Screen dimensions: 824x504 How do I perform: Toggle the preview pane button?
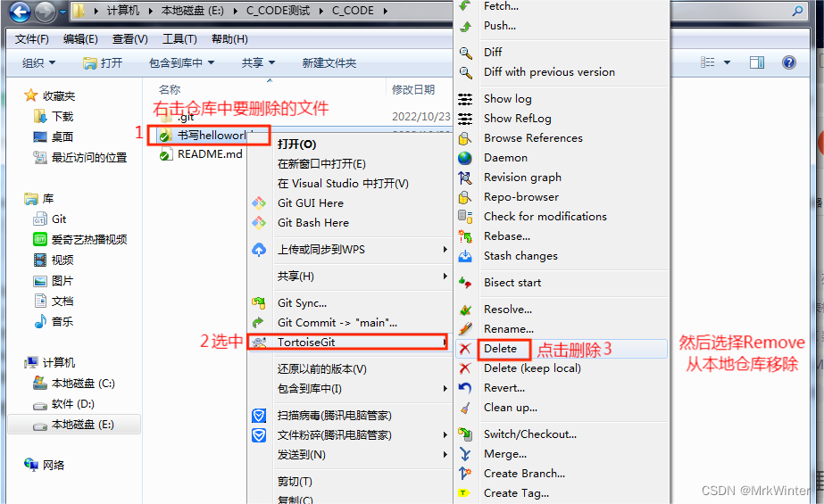coord(757,62)
